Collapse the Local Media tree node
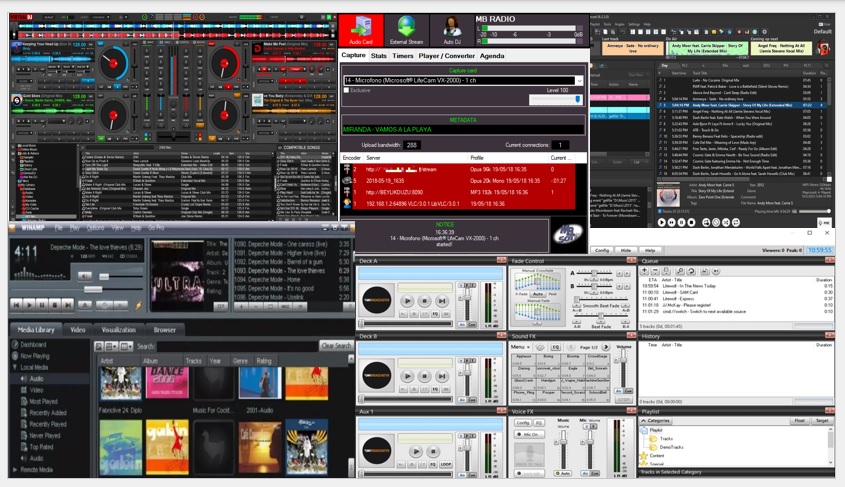Image resolution: width=845 pixels, height=487 pixels. pos(15,367)
